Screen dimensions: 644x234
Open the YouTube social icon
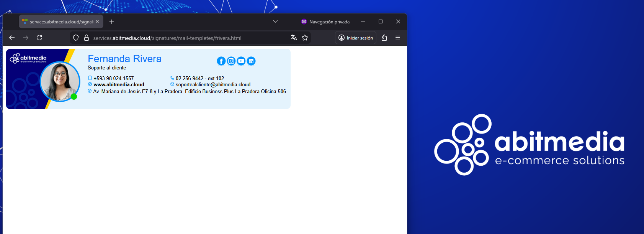(241, 61)
